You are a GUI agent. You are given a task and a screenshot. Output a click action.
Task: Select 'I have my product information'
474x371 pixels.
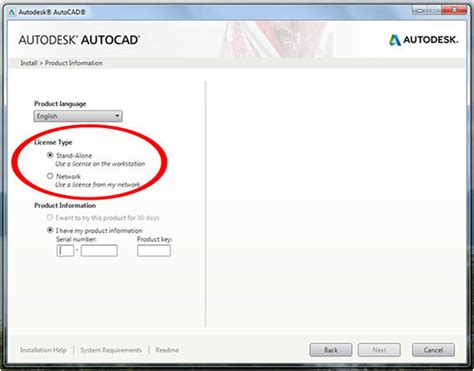pyautogui.click(x=50, y=230)
